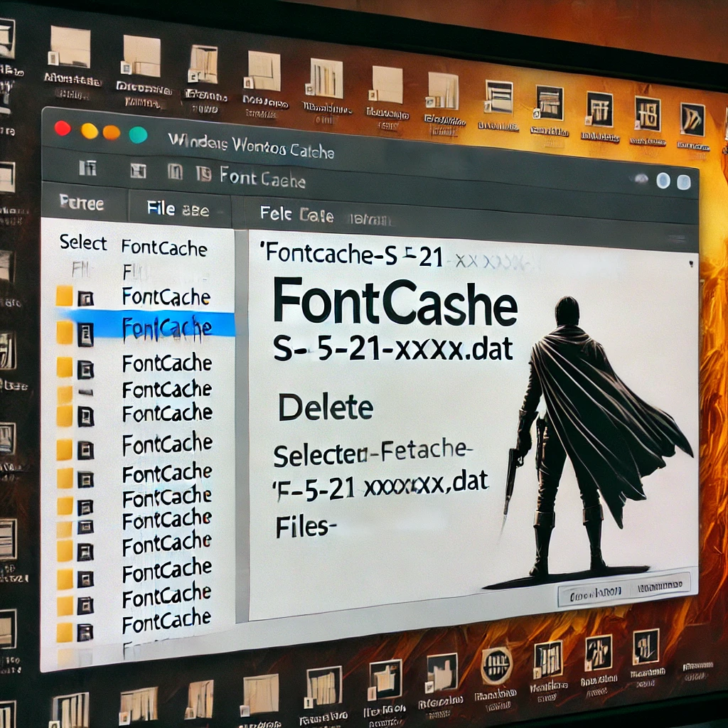This screenshot has width=728, height=728.
Task: Click the 'F-5-21 xxxxxx.dat' text
Action: (x=380, y=486)
